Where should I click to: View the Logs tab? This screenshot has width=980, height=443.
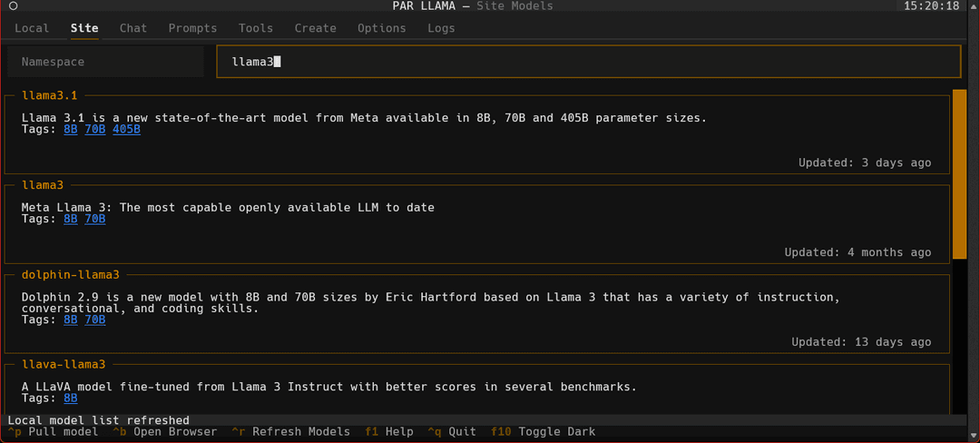click(x=441, y=28)
